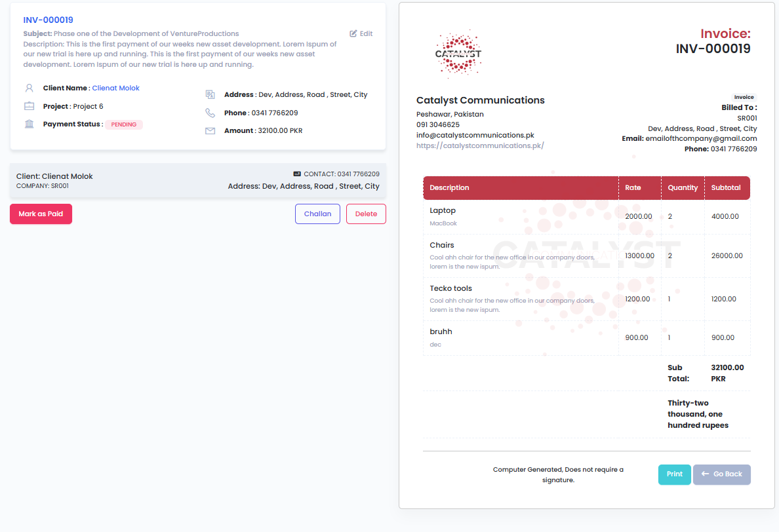The height and width of the screenshot is (532, 779).
Task: Open invoice number INV-000019 link
Action: click(x=48, y=20)
